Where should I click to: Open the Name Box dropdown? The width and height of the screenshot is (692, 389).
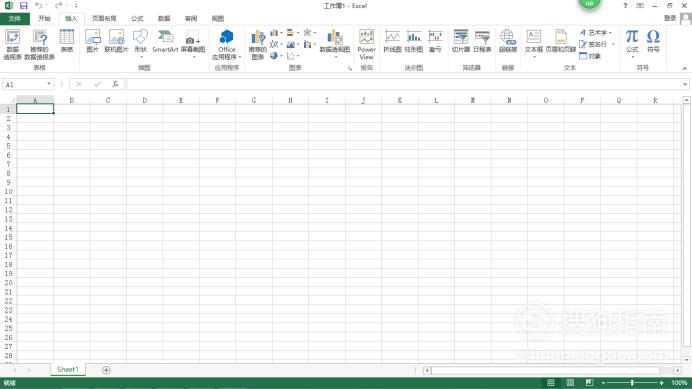tap(49, 84)
